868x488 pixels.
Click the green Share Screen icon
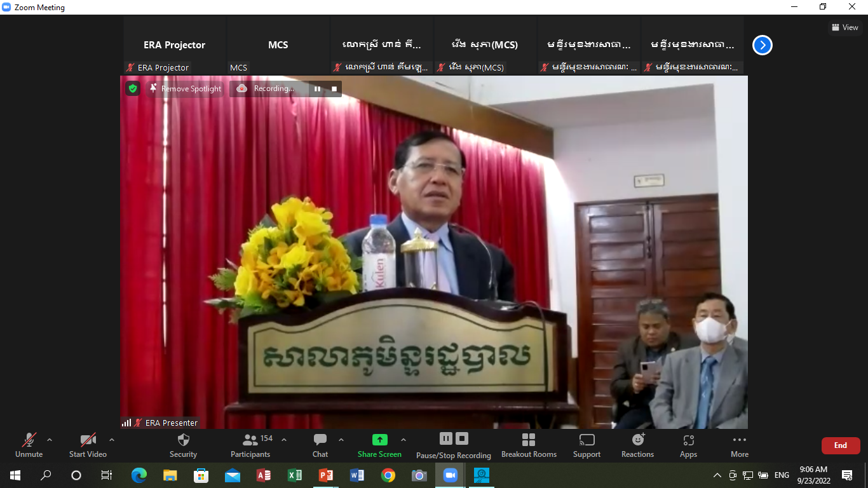(x=379, y=440)
